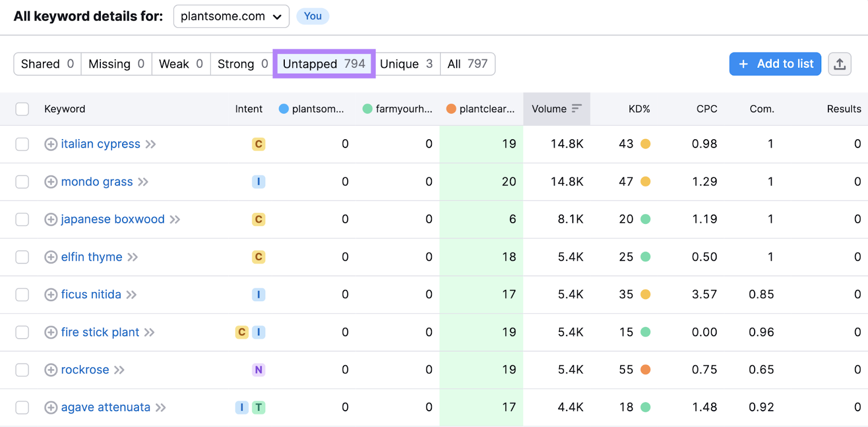868x427 pixels.
Task: Open the plantsome.com domain dropdown
Action: coord(231,16)
